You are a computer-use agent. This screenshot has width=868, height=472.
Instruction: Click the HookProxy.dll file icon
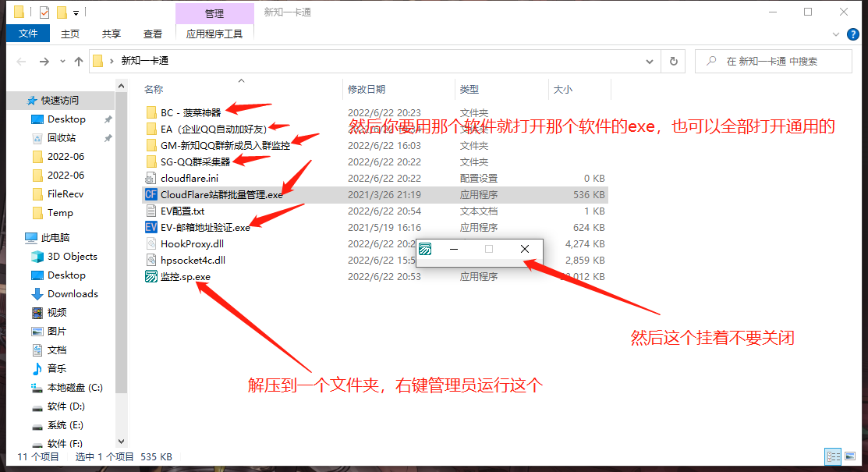151,243
